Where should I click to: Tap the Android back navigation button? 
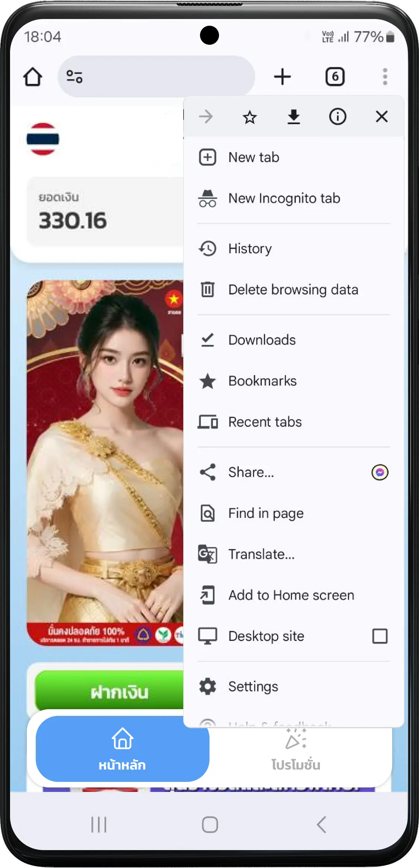pos(321,824)
